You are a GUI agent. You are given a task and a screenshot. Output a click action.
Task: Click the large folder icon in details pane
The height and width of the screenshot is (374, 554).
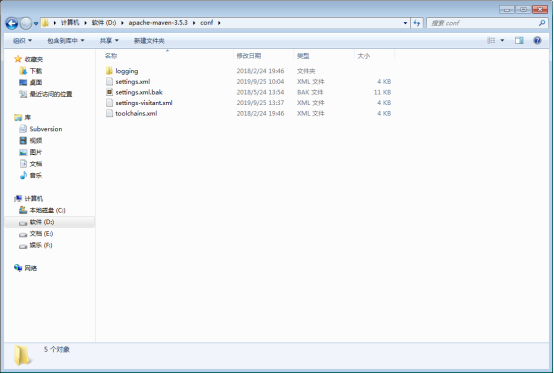(23, 355)
